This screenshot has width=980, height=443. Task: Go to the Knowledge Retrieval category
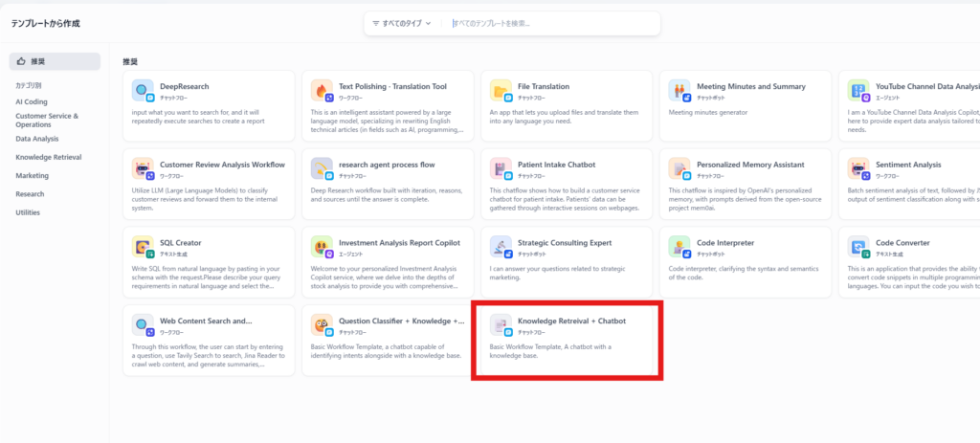point(48,157)
